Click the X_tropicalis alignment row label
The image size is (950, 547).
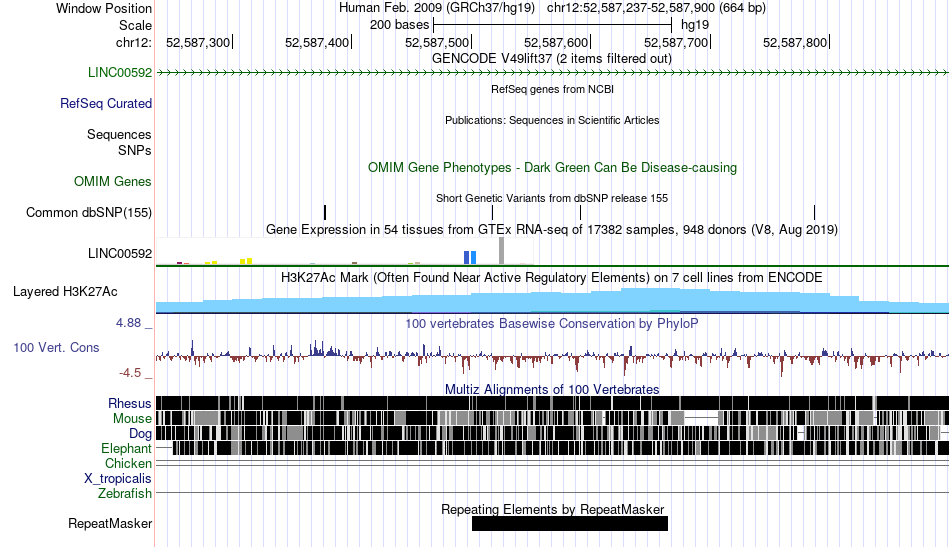point(118,479)
